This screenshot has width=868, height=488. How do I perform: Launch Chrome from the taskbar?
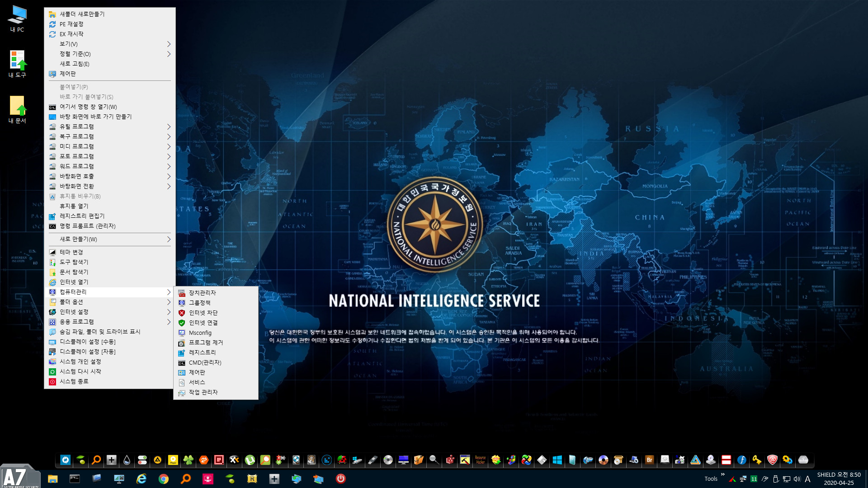pos(164,479)
